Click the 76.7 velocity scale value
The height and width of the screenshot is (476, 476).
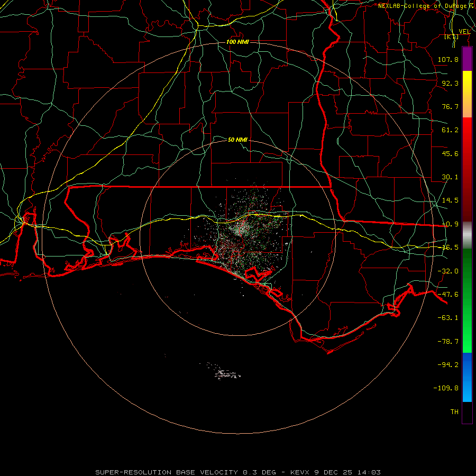(x=450, y=106)
